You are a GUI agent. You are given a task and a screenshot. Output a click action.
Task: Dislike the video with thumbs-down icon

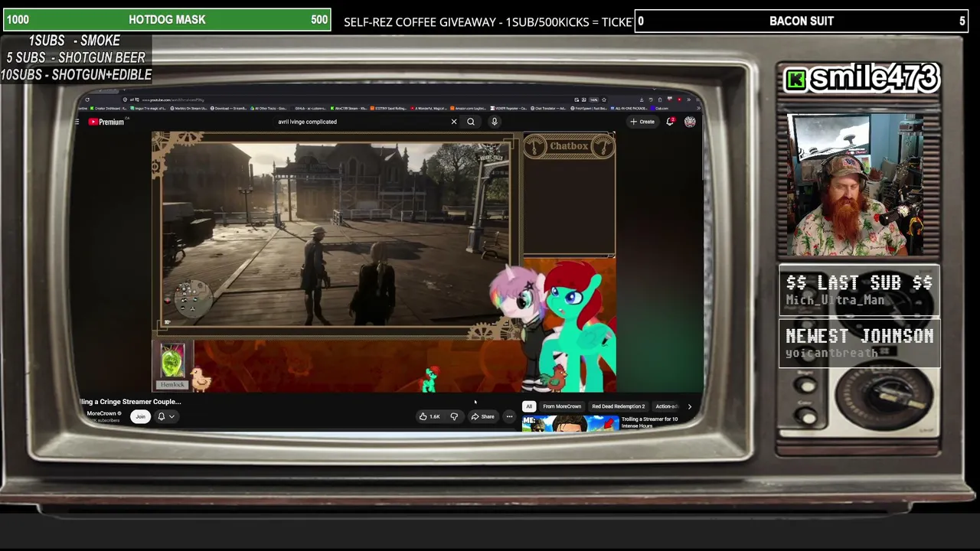454,416
